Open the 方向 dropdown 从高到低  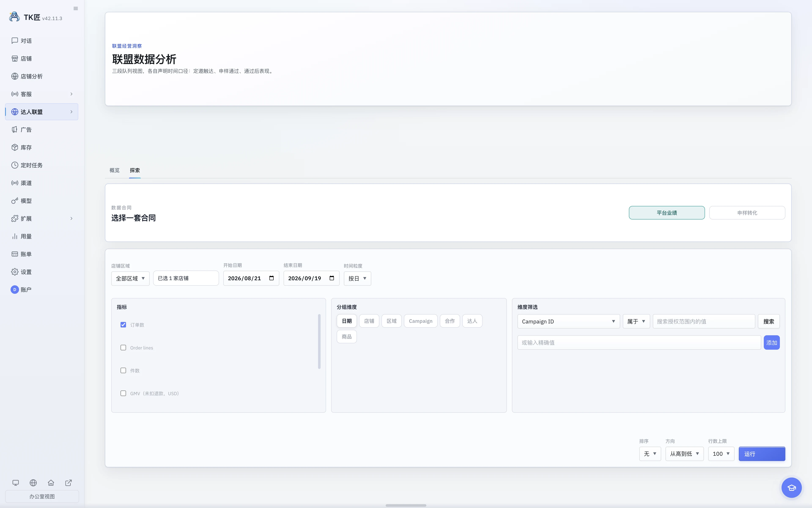[x=684, y=454]
